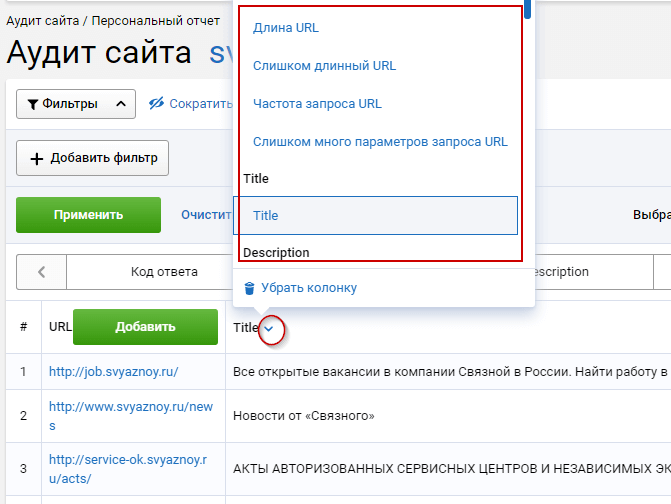The image size is (671, 504).
Task: Select Слишком много параметров запроса URL
Action: coord(380,142)
